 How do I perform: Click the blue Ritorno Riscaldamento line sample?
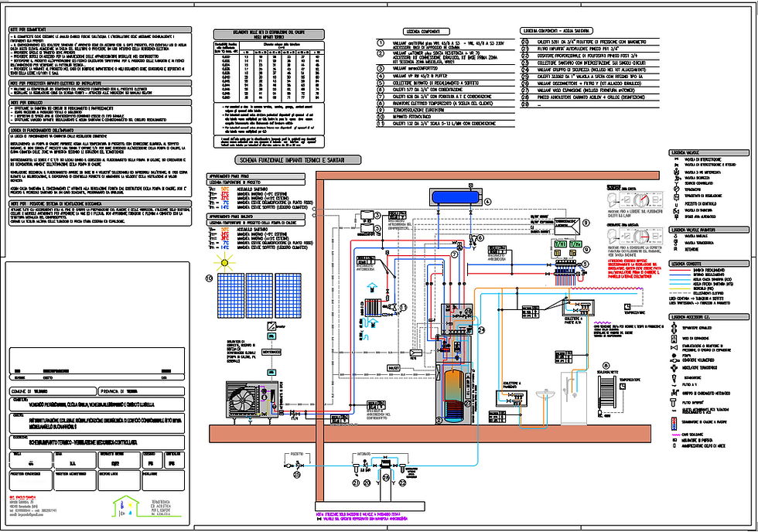click(680, 275)
